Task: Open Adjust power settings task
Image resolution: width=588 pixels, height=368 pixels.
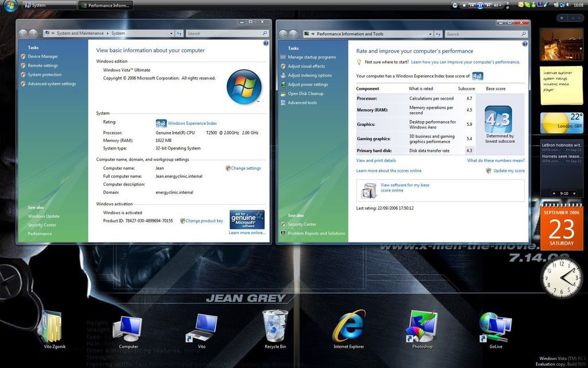Action: click(308, 85)
